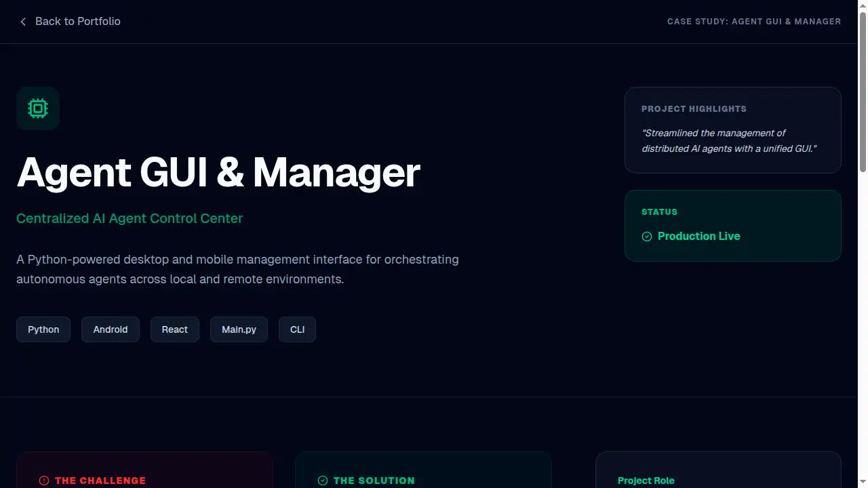Select the Android tag
The image size is (868, 488).
tap(111, 329)
